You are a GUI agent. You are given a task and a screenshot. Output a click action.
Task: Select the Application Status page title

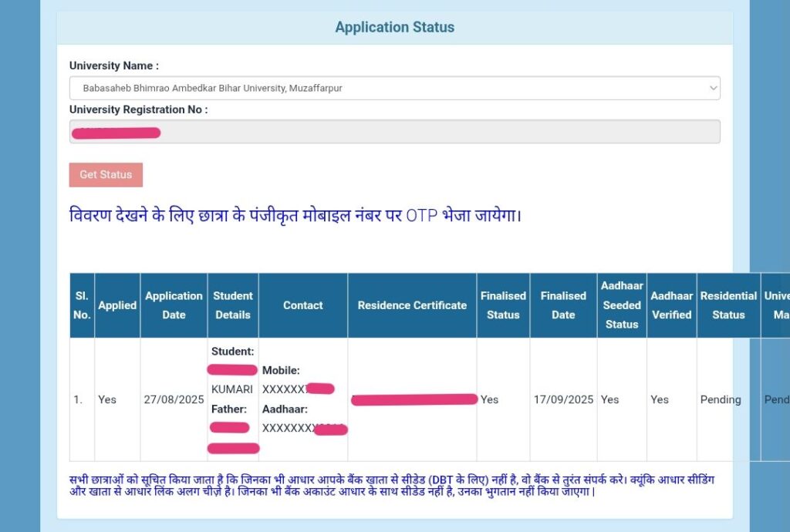point(394,27)
